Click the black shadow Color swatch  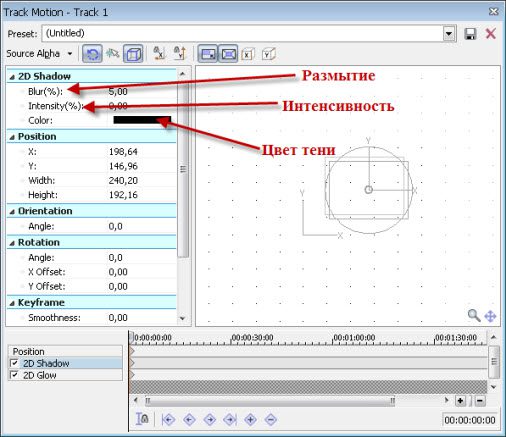coord(142,120)
